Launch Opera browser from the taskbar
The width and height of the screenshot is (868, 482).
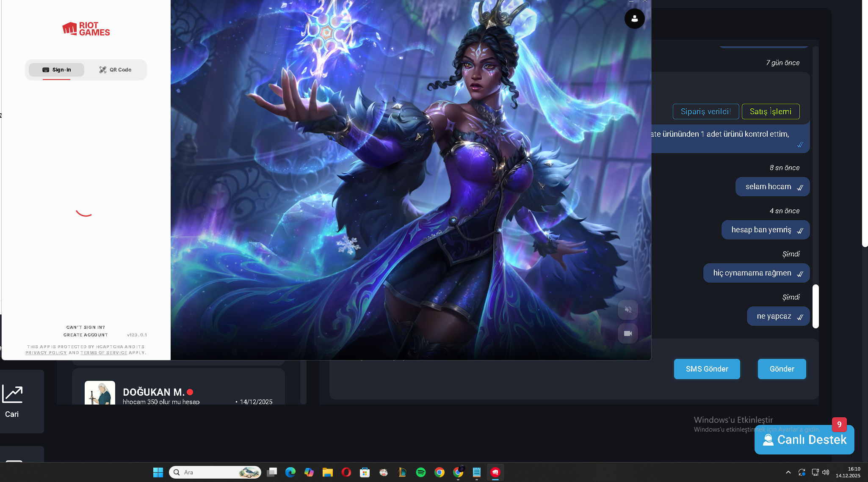coord(346,472)
